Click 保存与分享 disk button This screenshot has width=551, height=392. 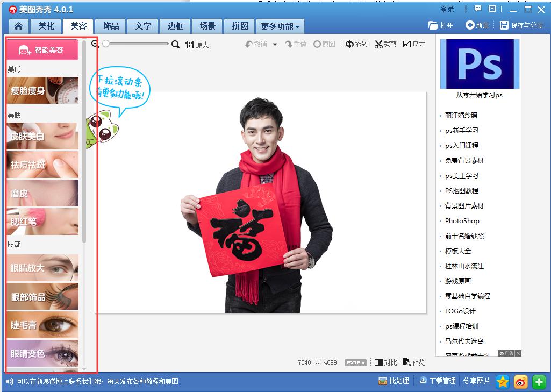[521, 25]
